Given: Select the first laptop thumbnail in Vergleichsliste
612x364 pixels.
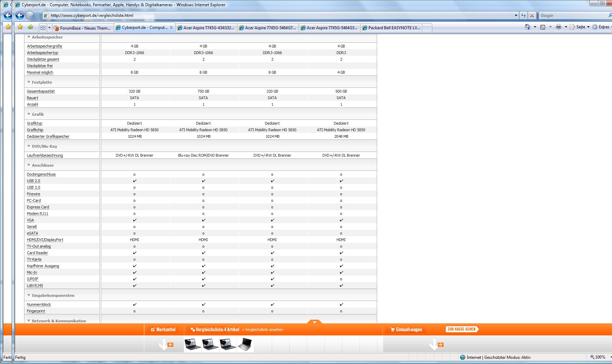Looking at the screenshot, I should [193, 344].
